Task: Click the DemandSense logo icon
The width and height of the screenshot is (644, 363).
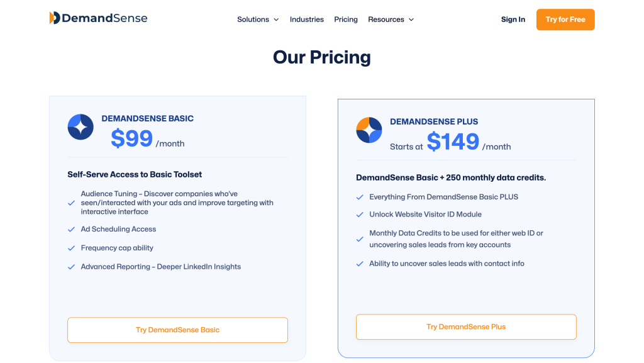Action: (54, 18)
